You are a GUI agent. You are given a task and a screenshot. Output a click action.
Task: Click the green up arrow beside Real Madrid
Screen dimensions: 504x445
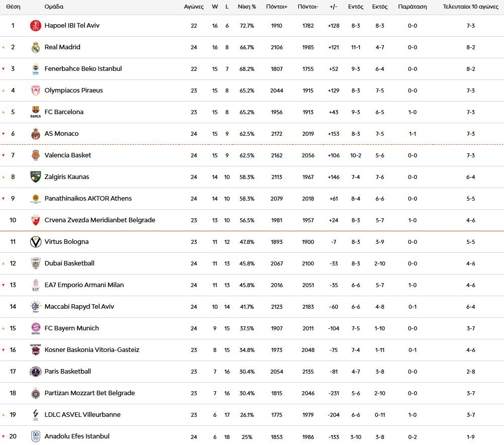click(5, 47)
